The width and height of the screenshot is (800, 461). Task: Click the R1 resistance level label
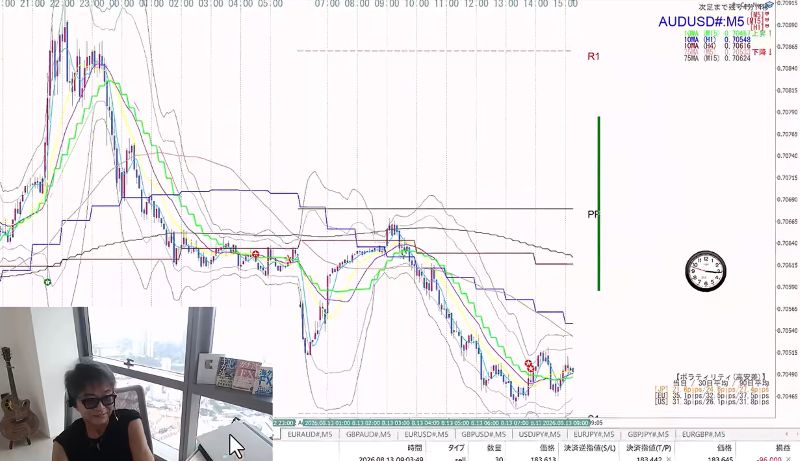click(593, 57)
